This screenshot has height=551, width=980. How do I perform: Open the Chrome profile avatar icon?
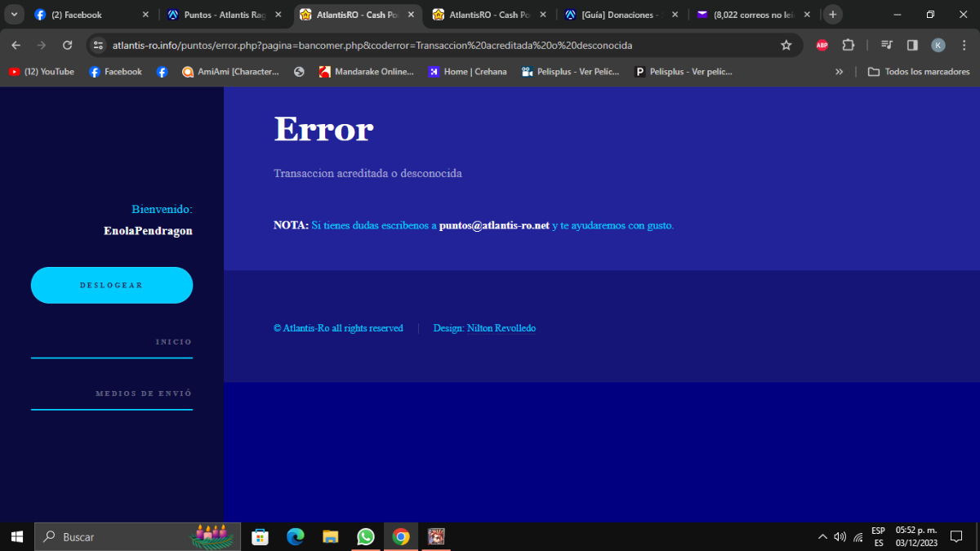tap(938, 45)
